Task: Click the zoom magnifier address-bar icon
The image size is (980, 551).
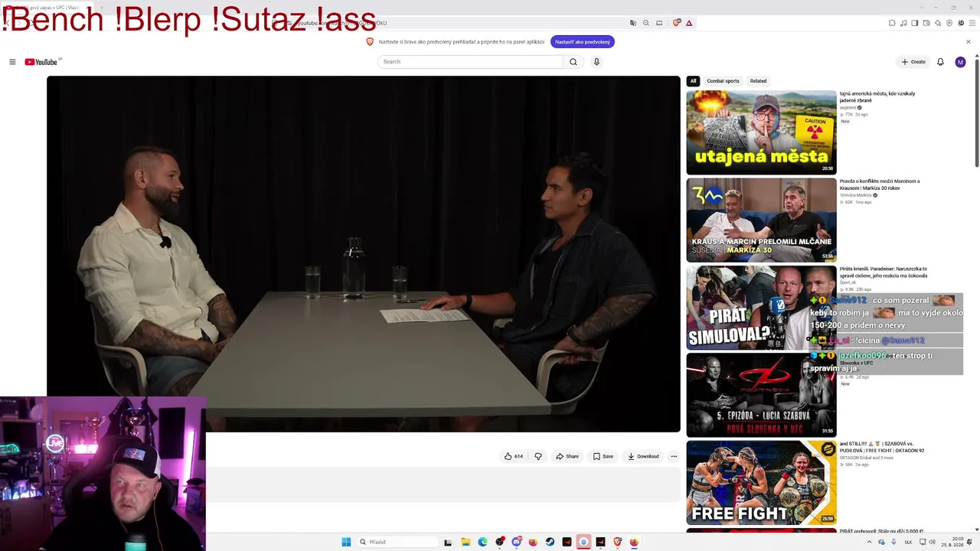Action: [x=646, y=23]
